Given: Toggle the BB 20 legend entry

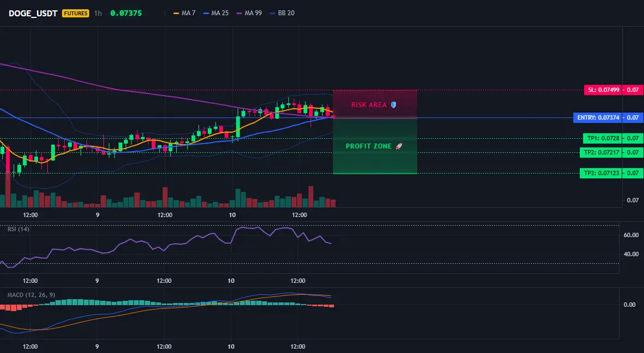Looking at the screenshot, I should [x=282, y=13].
